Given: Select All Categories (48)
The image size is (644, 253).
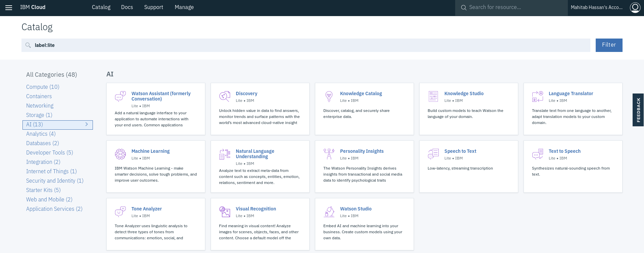Looking at the screenshot, I should 52,75.
